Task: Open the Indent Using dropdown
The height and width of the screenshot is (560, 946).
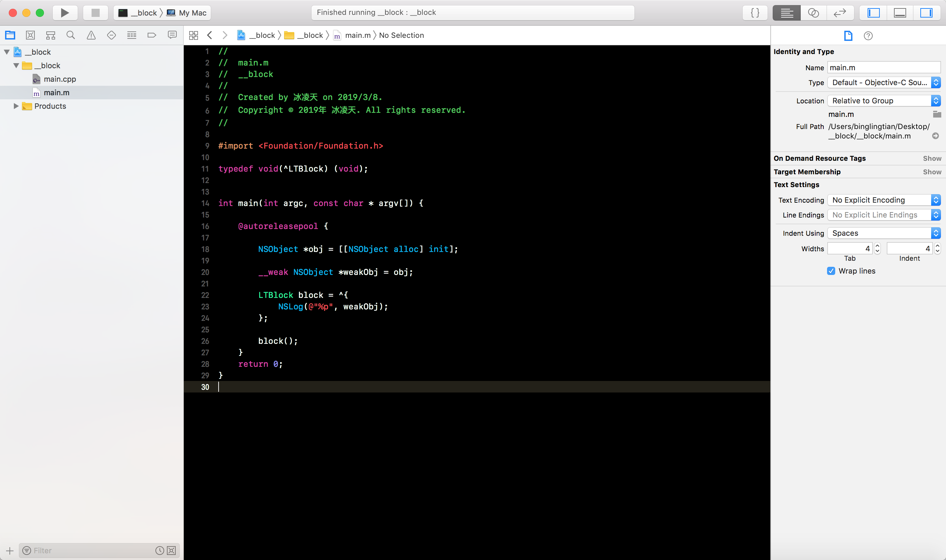Action: [x=884, y=233]
